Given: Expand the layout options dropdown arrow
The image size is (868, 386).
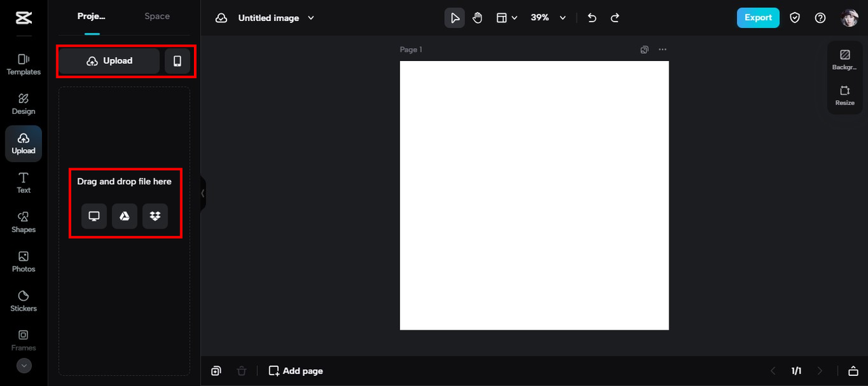Looking at the screenshot, I should pyautogui.click(x=515, y=18).
